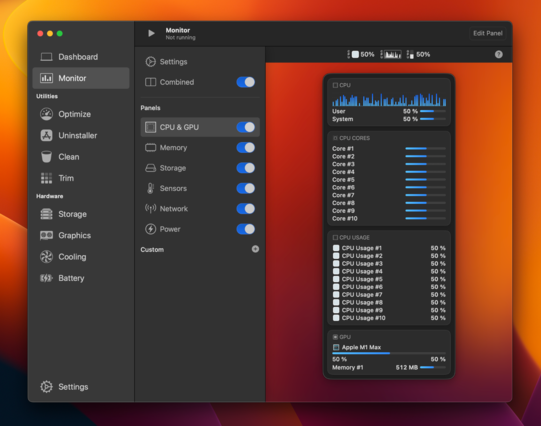The image size is (541, 426).
Task: Add a custom panel with plus button
Action: click(255, 249)
